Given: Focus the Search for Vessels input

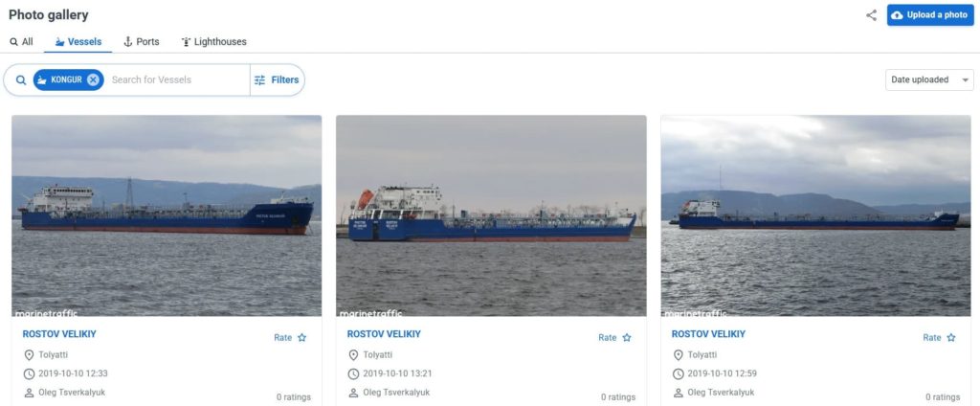Looking at the screenshot, I should [178, 80].
